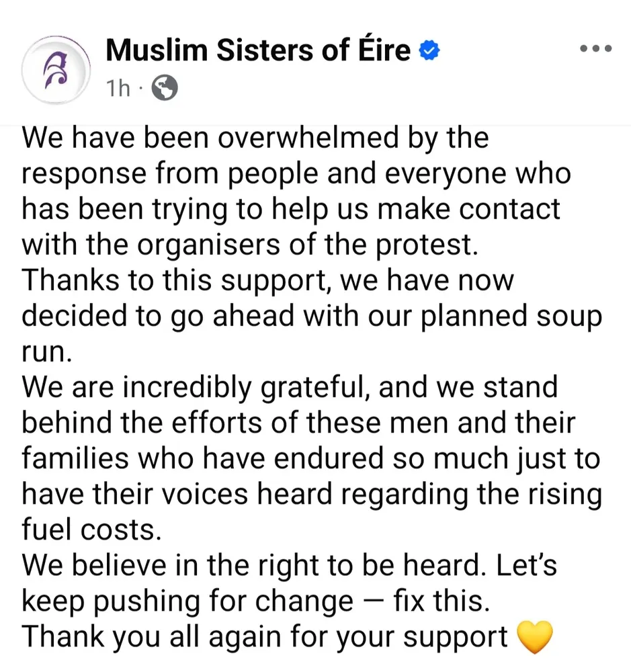Viewport: 631px width, 672px height.
Task: Click the line mentioning "planned soup"
Action: click(x=312, y=315)
